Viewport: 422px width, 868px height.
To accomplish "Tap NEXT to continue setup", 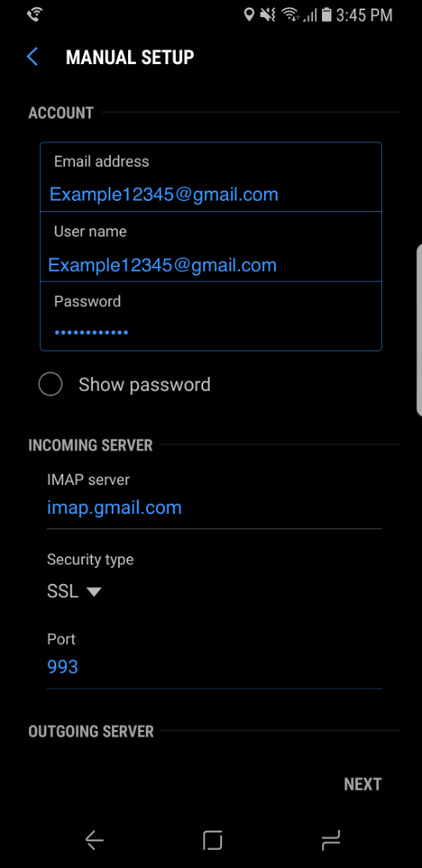I will click(x=363, y=784).
